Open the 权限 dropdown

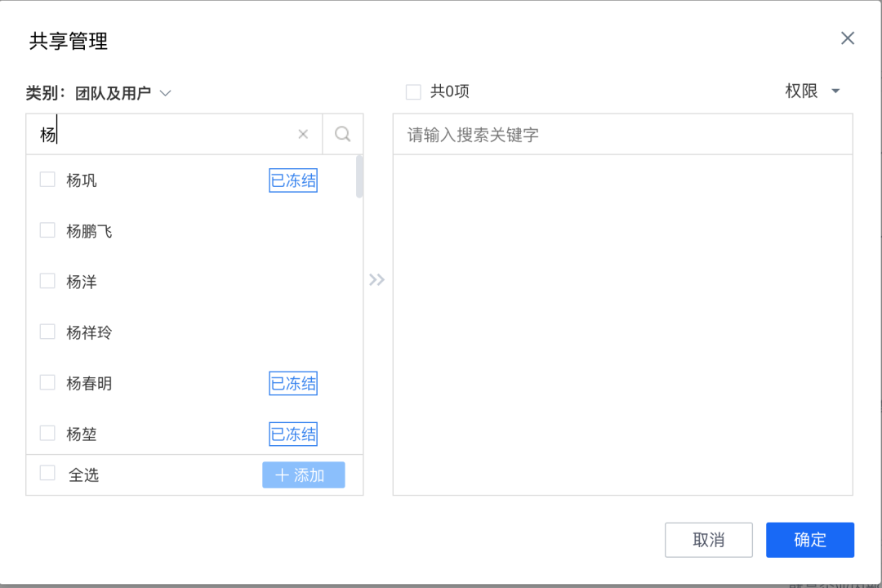[813, 91]
